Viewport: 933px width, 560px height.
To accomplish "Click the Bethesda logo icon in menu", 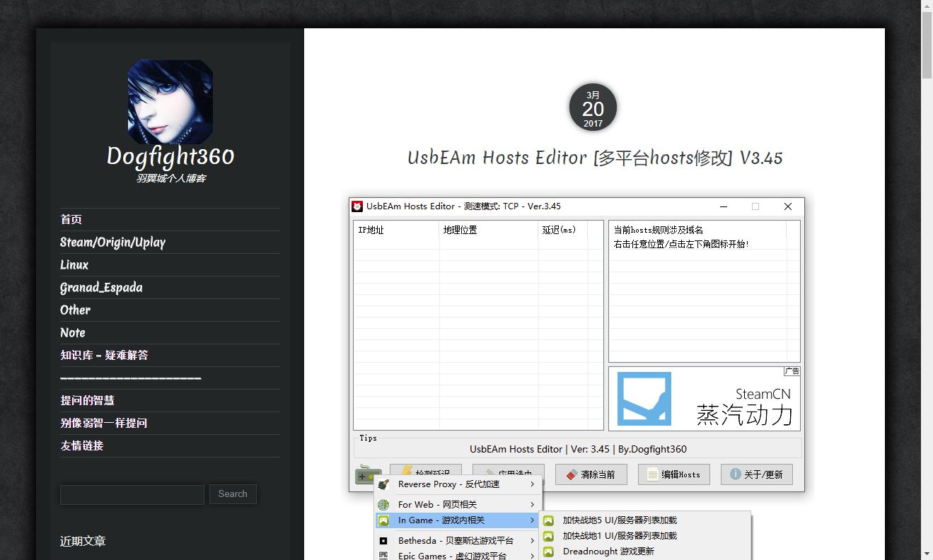I will click(383, 540).
